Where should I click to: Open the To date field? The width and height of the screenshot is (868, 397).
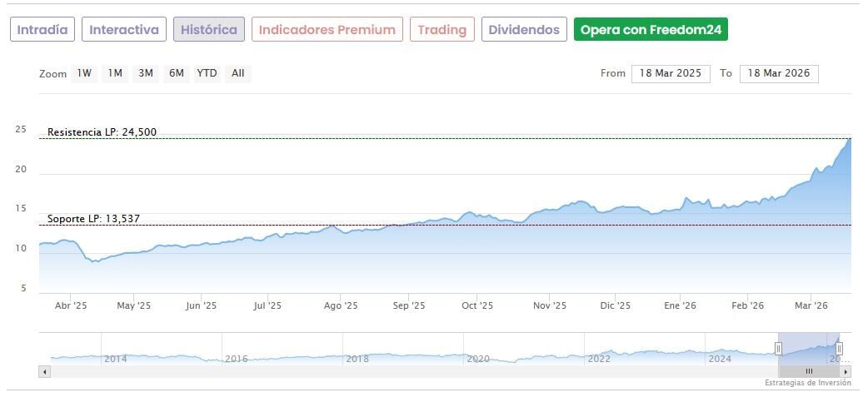779,73
